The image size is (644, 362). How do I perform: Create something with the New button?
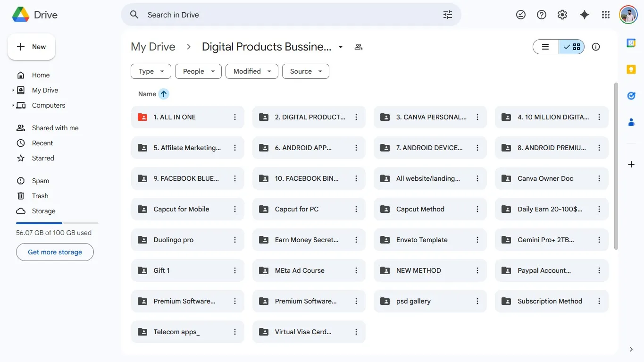(31, 47)
